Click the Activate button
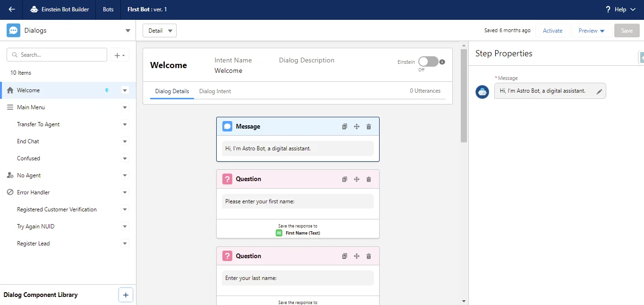The width and height of the screenshot is (644, 305). [x=552, y=30]
